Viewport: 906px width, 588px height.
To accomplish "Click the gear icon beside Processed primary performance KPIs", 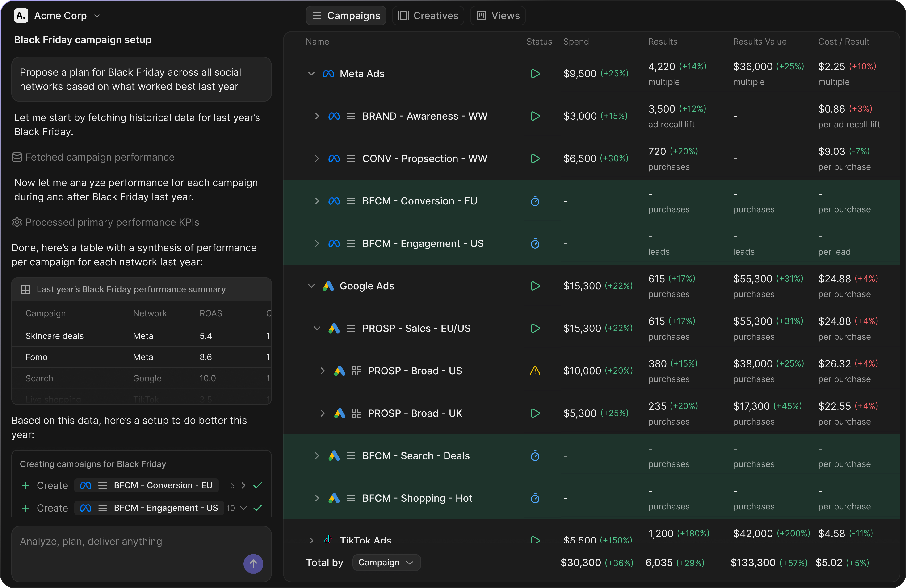I will [17, 222].
